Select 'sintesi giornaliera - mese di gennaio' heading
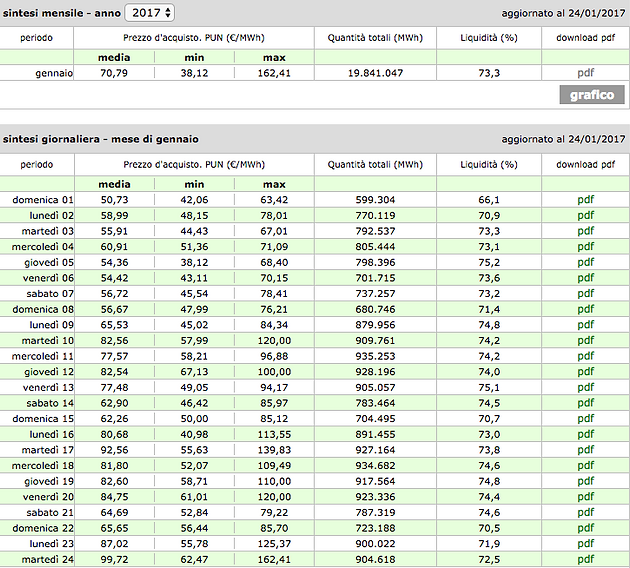Screen dimensions: 630x568 [100, 139]
